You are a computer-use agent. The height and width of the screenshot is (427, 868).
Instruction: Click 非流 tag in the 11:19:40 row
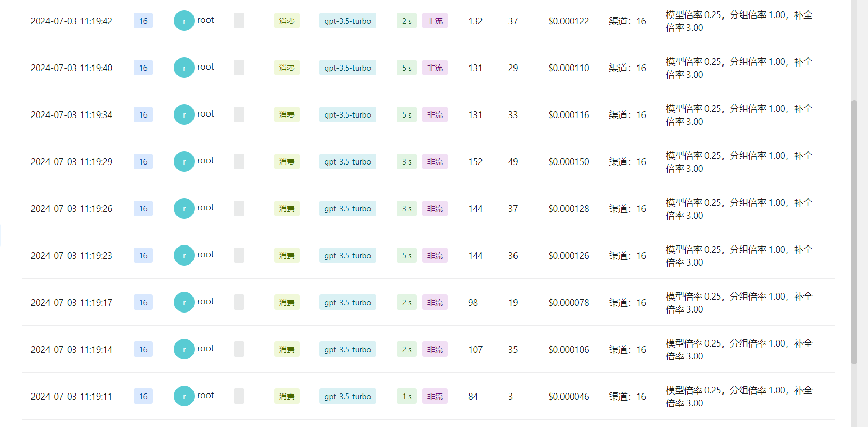tap(435, 68)
